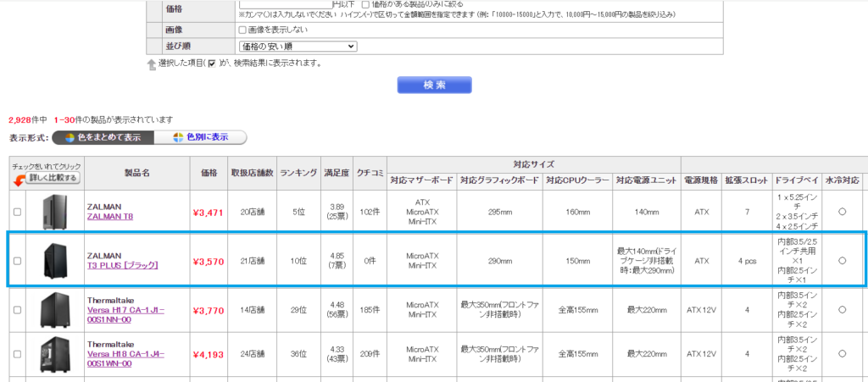Click the 29位 ranking cell
The height and width of the screenshot is (382, 868).
[x=299, y=310]
